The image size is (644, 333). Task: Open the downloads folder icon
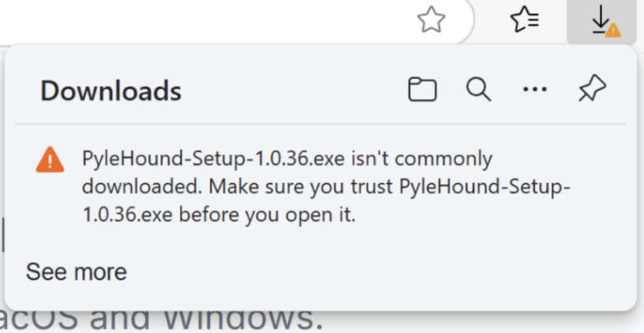(x=422, y=90)
